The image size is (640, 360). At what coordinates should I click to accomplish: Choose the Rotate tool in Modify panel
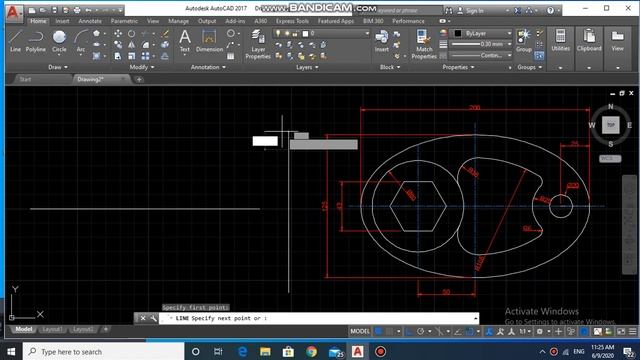pyautogui.click(x=131, y=33)
